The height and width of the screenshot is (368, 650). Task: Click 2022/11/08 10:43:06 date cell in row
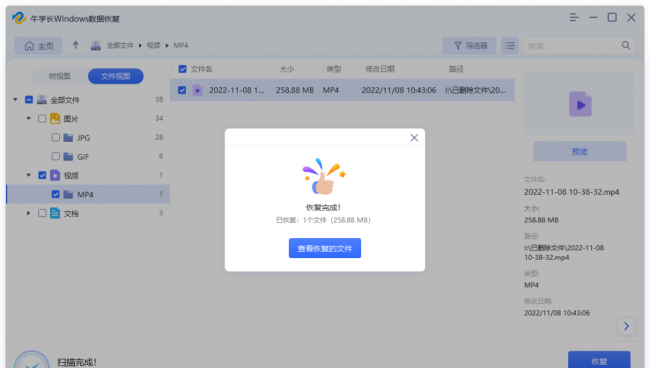coord(399,90)
